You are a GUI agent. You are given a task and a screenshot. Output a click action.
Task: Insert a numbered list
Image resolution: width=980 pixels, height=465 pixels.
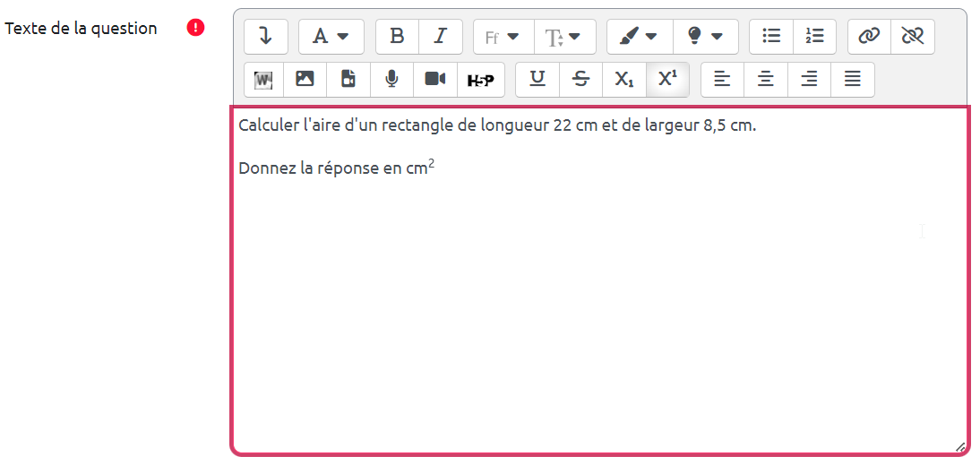[814, 37]
